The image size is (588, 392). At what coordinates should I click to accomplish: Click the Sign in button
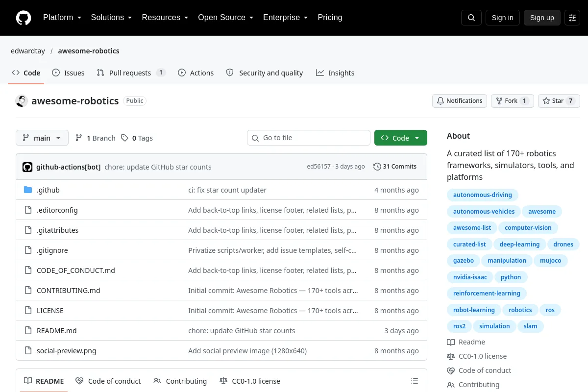pyautogui.click(x=502, y=18)
